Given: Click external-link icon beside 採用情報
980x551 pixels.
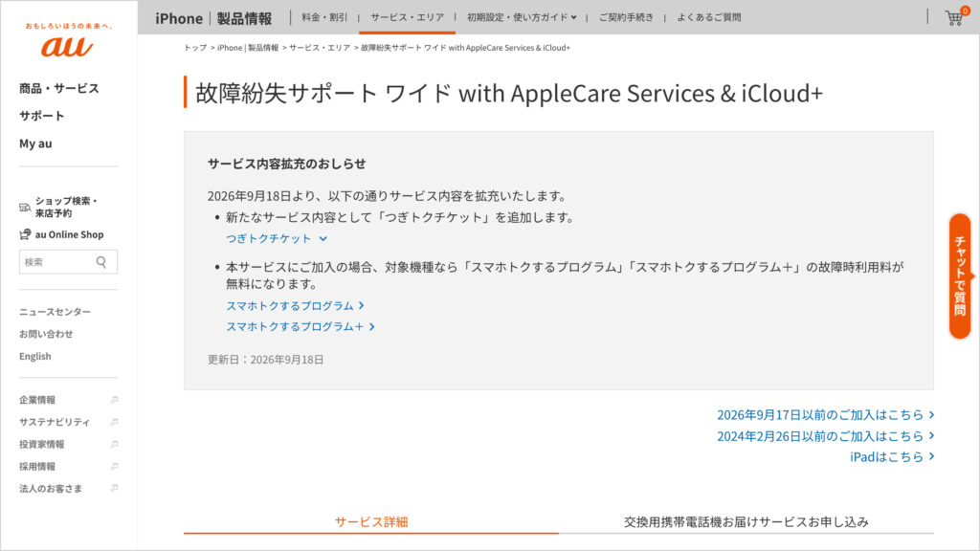Looking at the screenshot, I should [115, 466].
